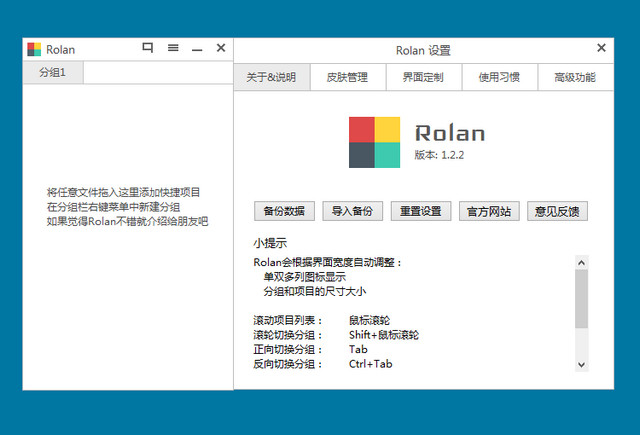Click the 单双多列图标显示 tip line
640x435 pixels.
(x=304, y=277)
